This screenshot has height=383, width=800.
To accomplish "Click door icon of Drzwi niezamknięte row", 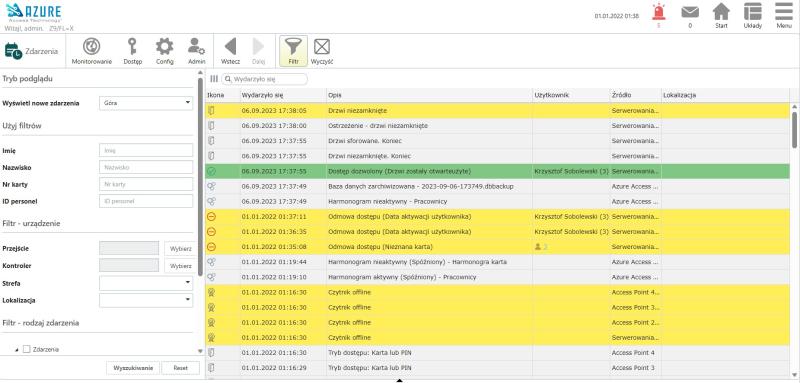I will point(212,111).
